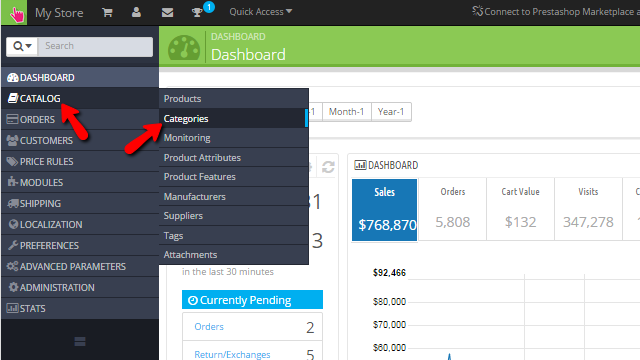Expand the Quick Access dropdown

(x=260, y=12)
